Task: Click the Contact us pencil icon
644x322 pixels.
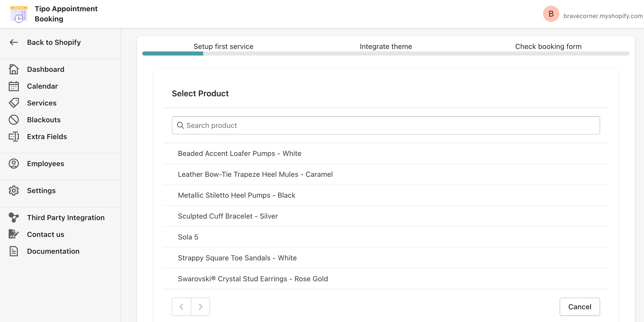Action: click(14, 234)
